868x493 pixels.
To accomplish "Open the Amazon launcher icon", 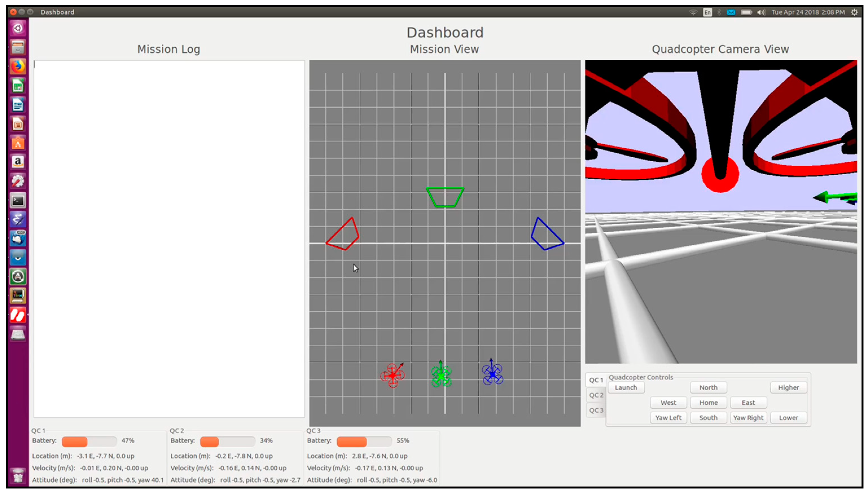I will (17, 162).
